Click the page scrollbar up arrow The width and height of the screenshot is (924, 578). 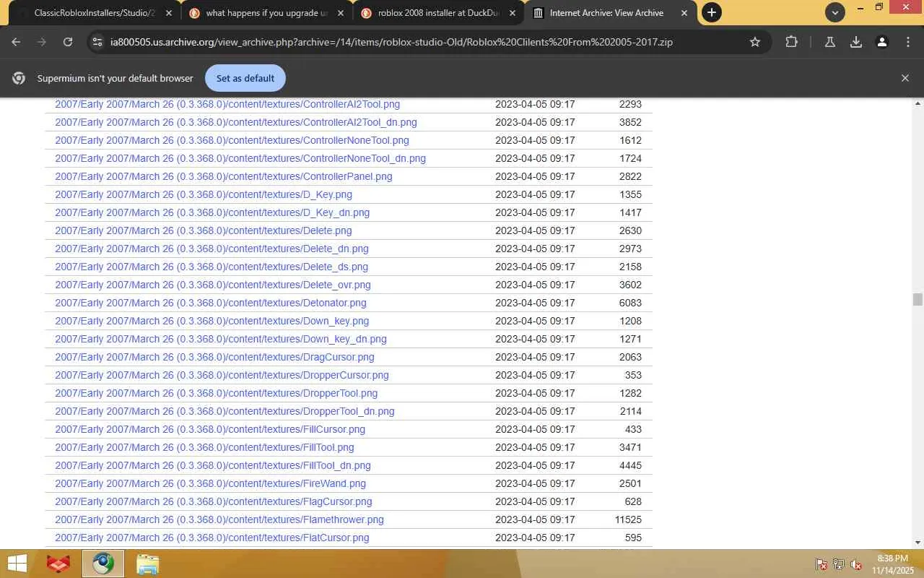coord(918,103)
